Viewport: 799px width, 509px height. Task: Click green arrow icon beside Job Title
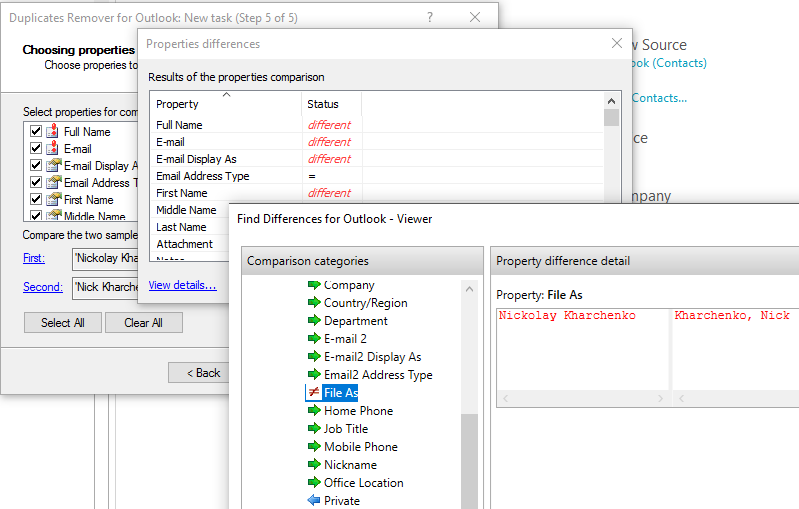pyautogui.click(x=314, y=428)
